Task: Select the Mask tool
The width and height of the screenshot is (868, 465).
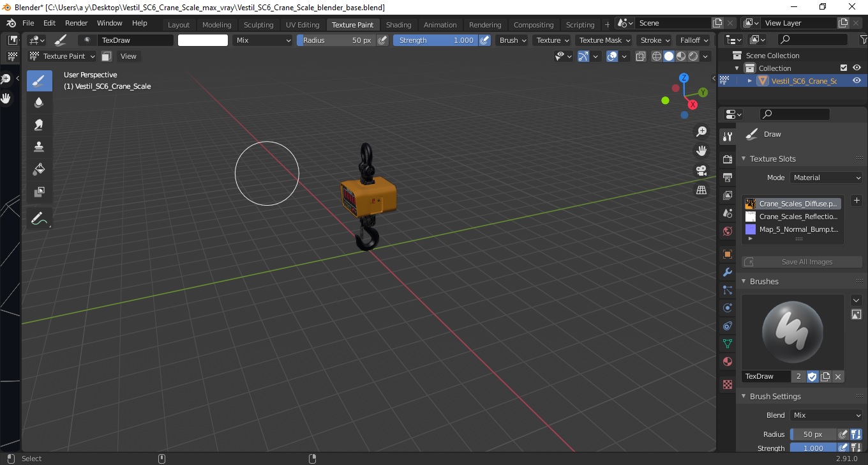Action: pos(39,192)
